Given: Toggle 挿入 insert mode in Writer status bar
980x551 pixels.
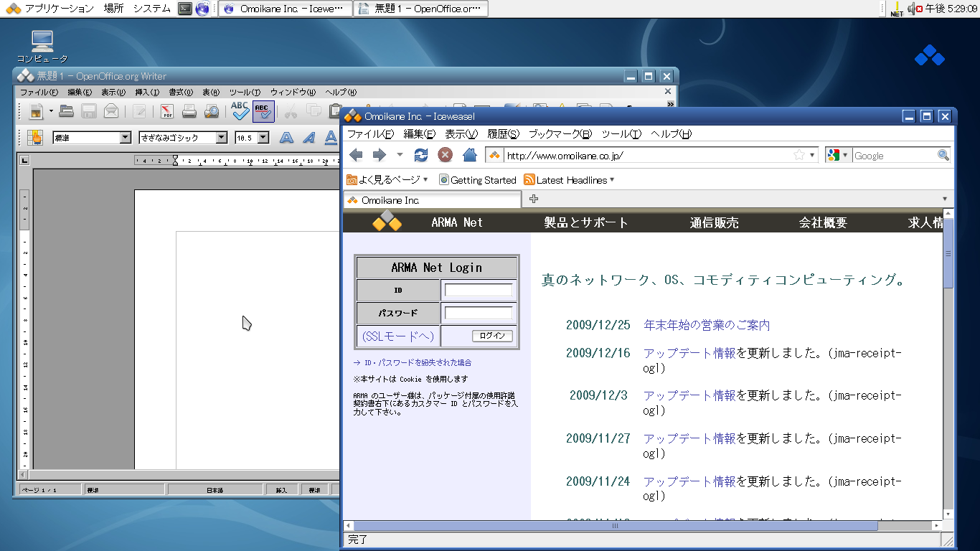Looking at the screenshot, I should click(281, 490).
